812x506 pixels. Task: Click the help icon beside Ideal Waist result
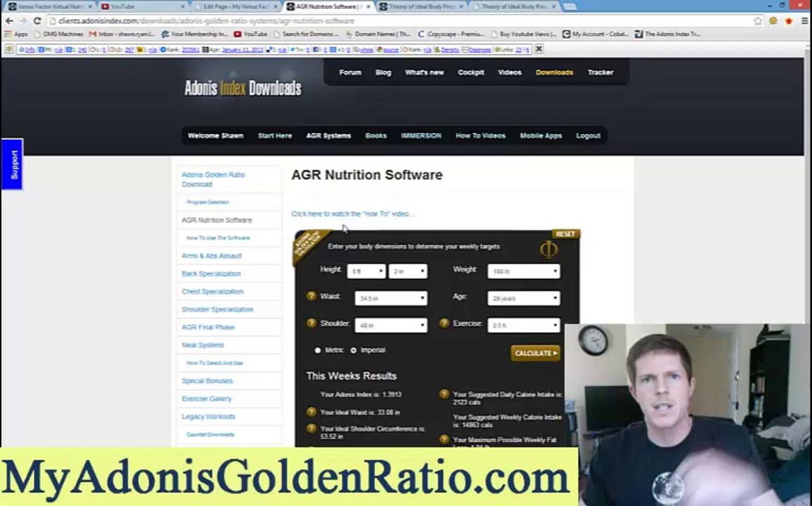tap(311, 413)
